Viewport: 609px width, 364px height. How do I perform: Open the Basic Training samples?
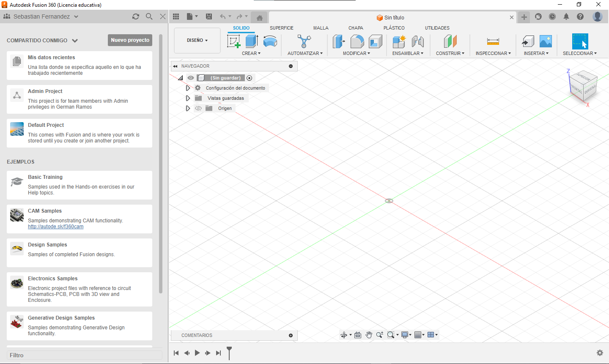pos(80,185)
